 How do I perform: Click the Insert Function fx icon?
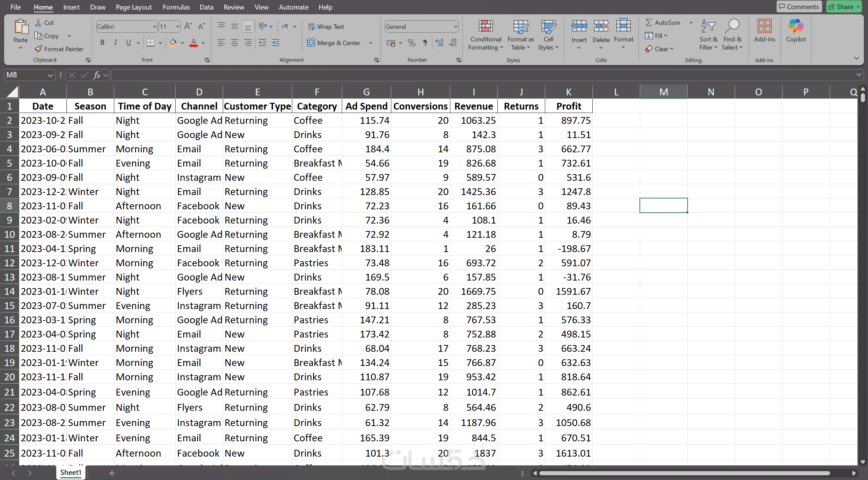[97, 75]
